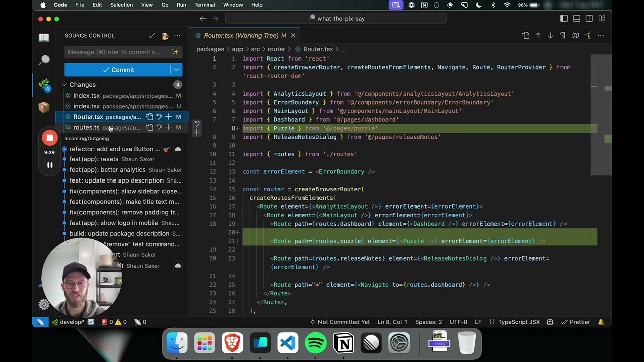Image resolution: width=644 pixels, height=362 pixels.
Task: Close the Router.tsx (Working Tree) tab
Action: (x=293, y=36)
